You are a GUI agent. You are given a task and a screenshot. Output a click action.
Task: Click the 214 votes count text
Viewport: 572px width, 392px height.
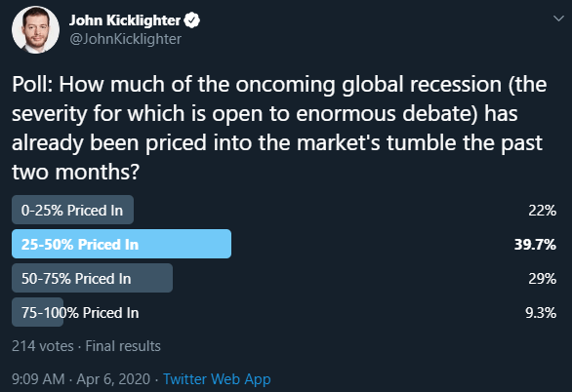pos(43,346)
